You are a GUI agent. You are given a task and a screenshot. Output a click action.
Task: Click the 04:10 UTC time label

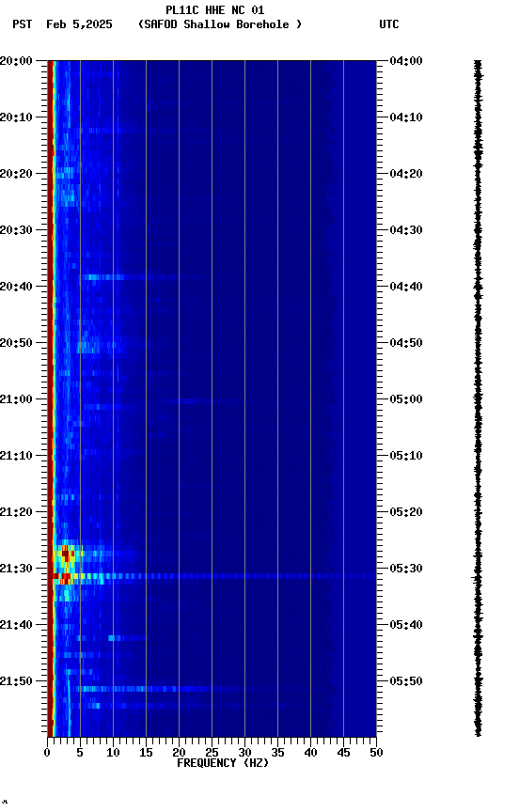406,117
